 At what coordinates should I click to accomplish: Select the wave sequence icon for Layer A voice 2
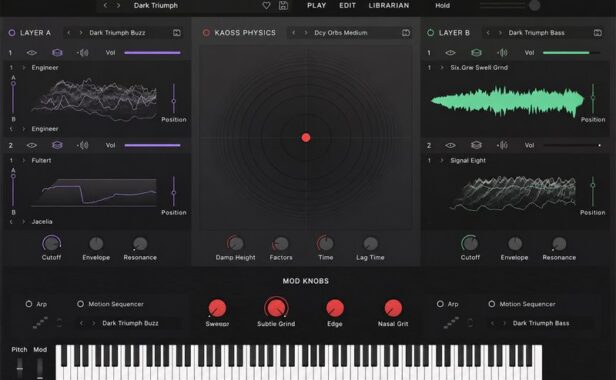57,145
